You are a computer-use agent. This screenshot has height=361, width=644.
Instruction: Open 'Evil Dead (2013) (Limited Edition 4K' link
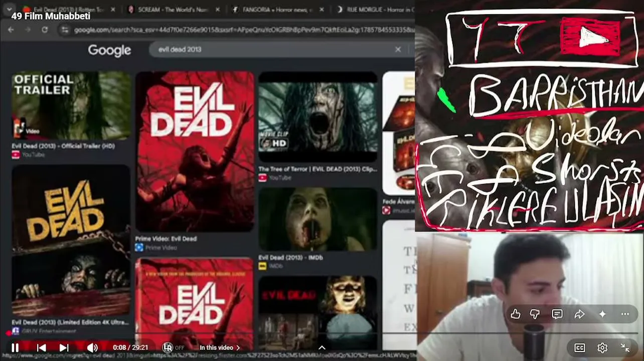[70, 322]
